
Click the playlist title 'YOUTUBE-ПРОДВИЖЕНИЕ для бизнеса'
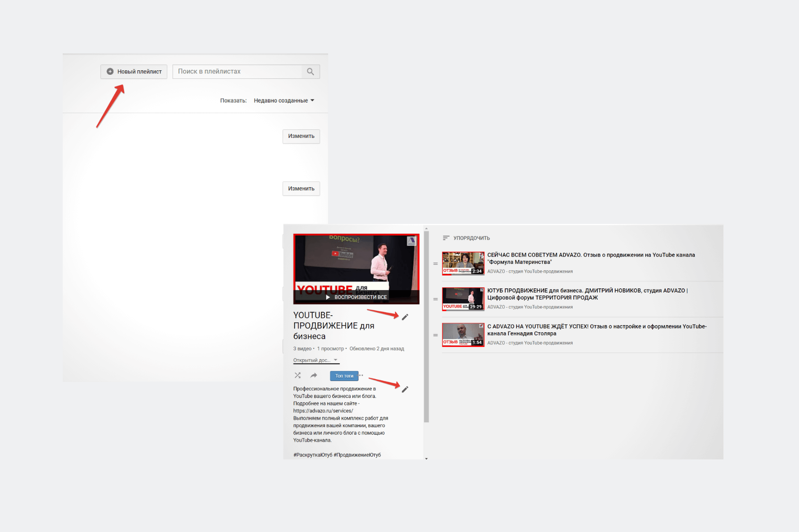pyautogui.click(x=334, y=326)
